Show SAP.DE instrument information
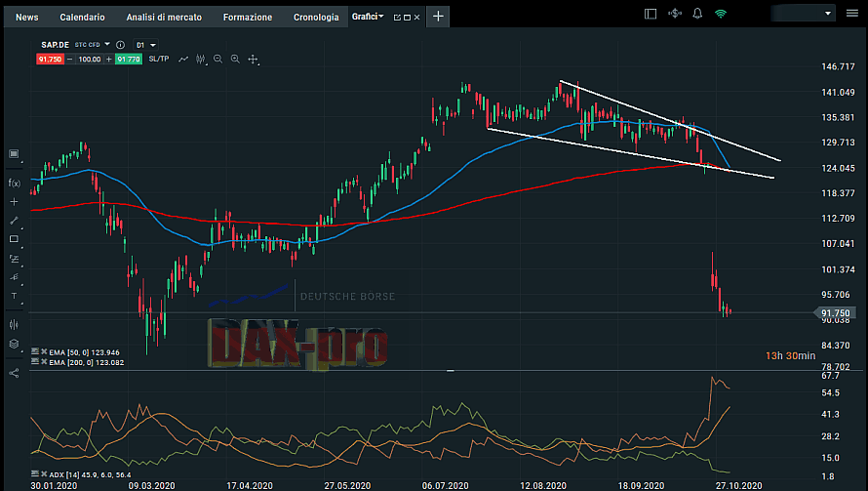This screenshot has width=868, height=491. coord(120,45)
